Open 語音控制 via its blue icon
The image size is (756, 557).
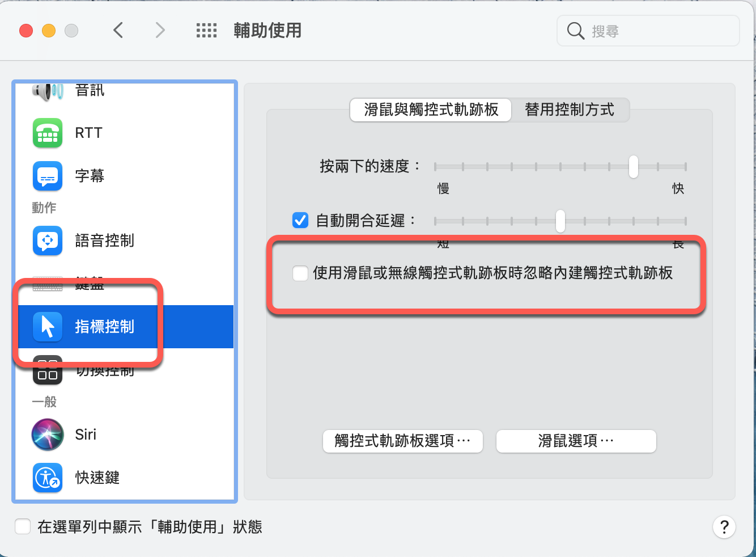[x=48, y=241]
